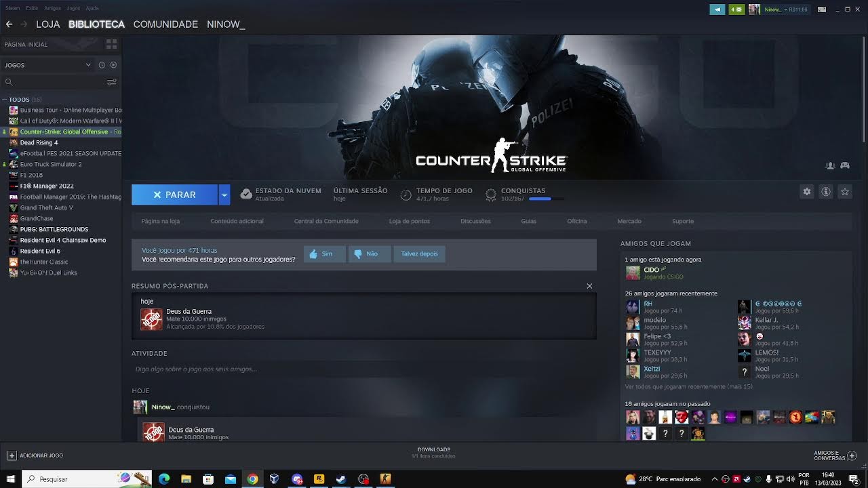Switch library to grid collections view
Viewport: 868px width, 488px height.
click(111, 44)
